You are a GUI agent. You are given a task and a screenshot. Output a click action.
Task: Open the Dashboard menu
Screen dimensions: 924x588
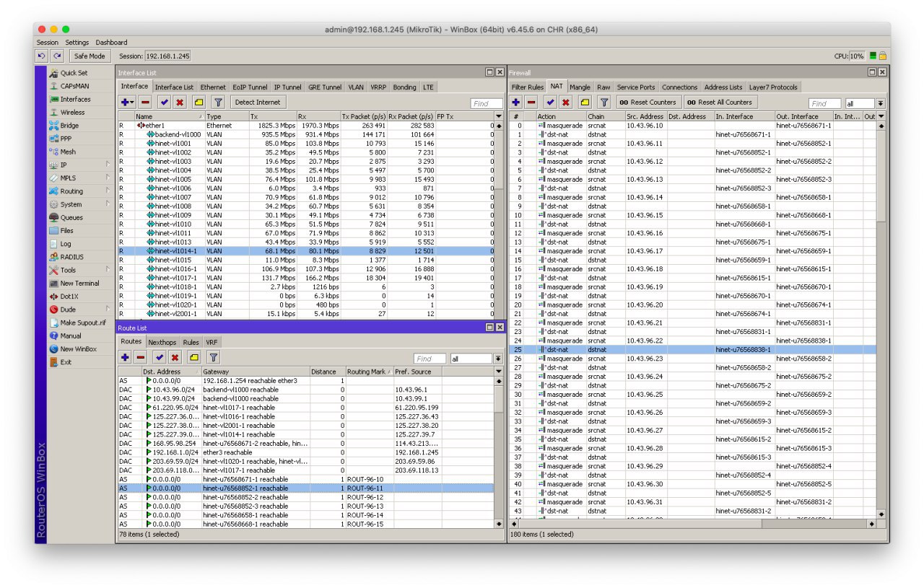click(111, 43)
